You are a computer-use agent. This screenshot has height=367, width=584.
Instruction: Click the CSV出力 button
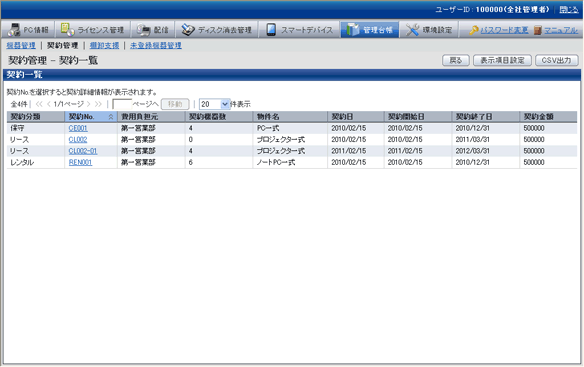(x=556, y=60)
